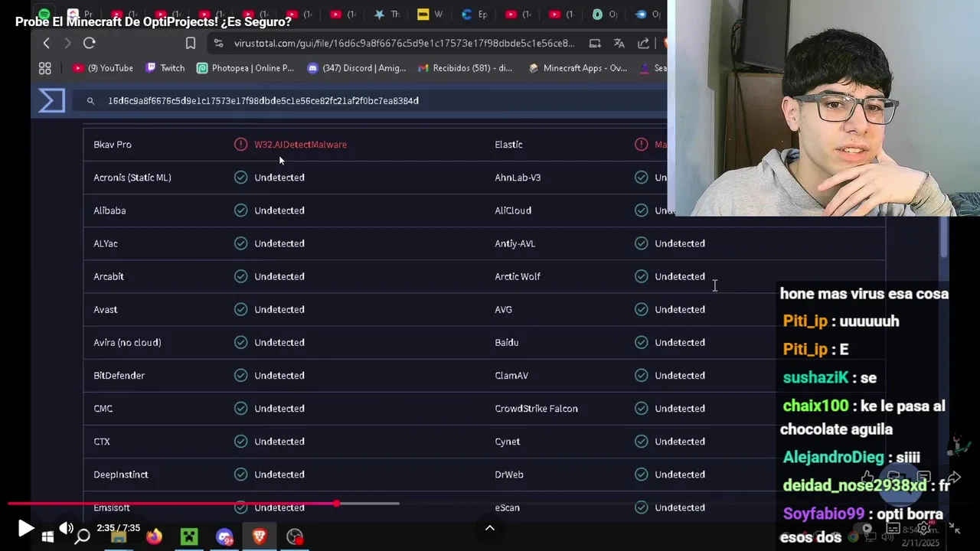The height and width of the screenshot is (551, 980).
Task: Click the virustotal.com address bar
Action: [x=403, y=44]
